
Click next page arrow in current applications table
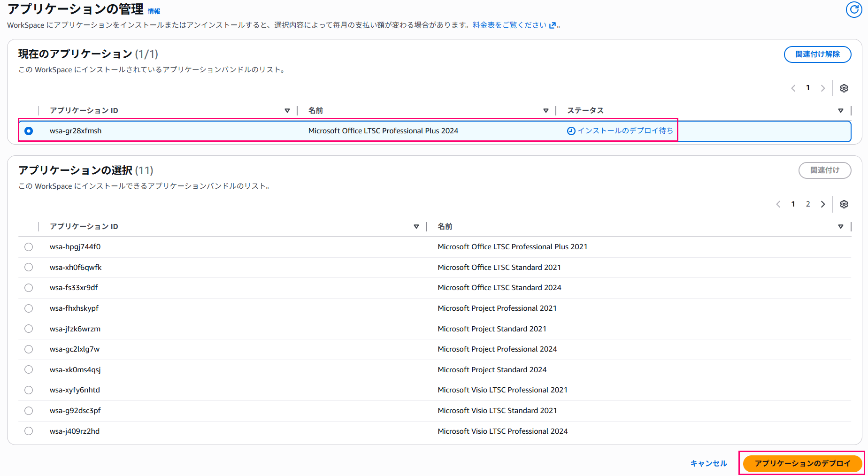tap(823, 88)
